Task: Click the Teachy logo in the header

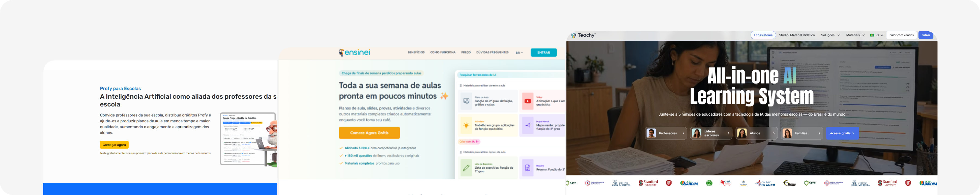Action: (583, 35)
